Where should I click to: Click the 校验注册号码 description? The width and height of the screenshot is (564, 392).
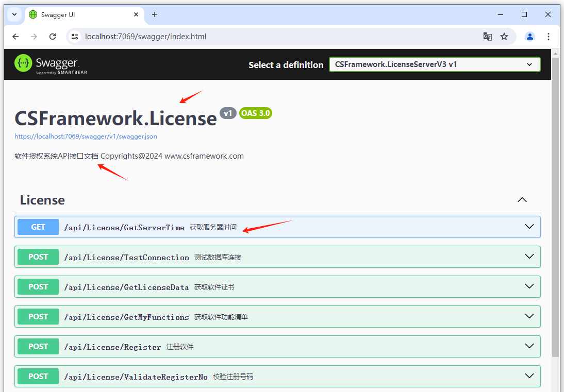click(233, 377)
